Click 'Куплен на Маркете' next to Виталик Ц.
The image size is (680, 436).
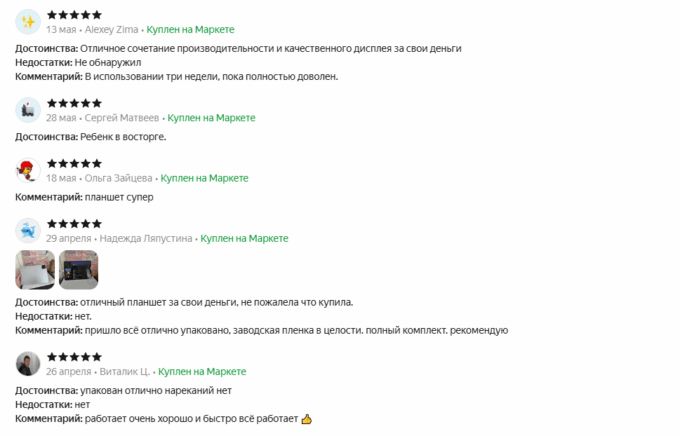[202, 372]
